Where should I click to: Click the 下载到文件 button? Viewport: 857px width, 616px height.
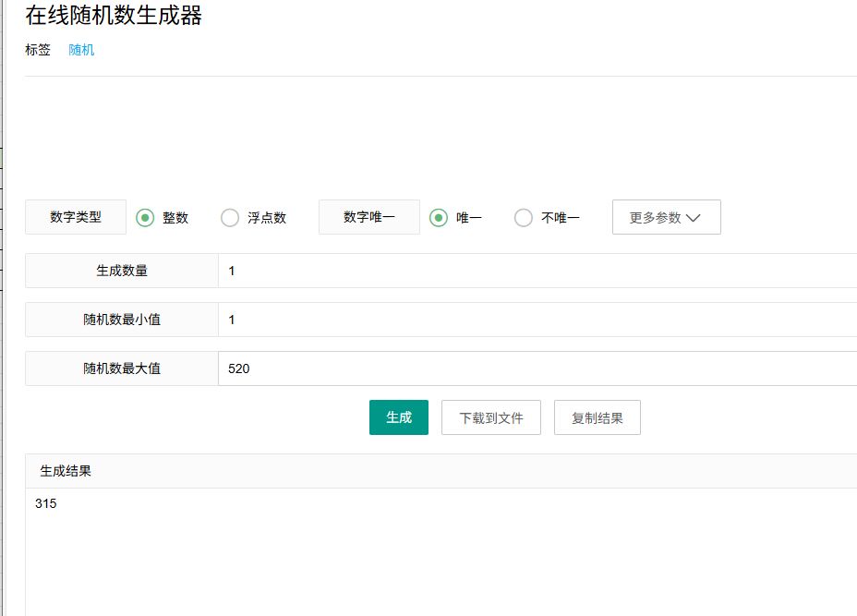pyautogui.click(x=490, y=417)
